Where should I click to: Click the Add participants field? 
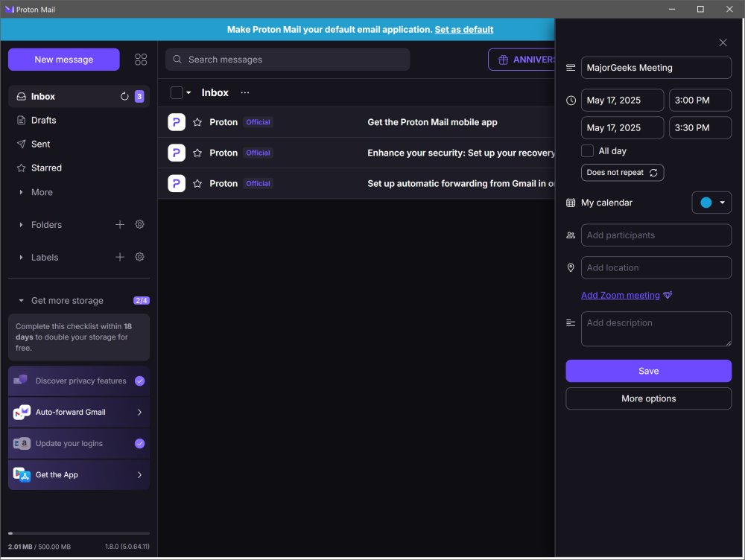tap(656, 235)
